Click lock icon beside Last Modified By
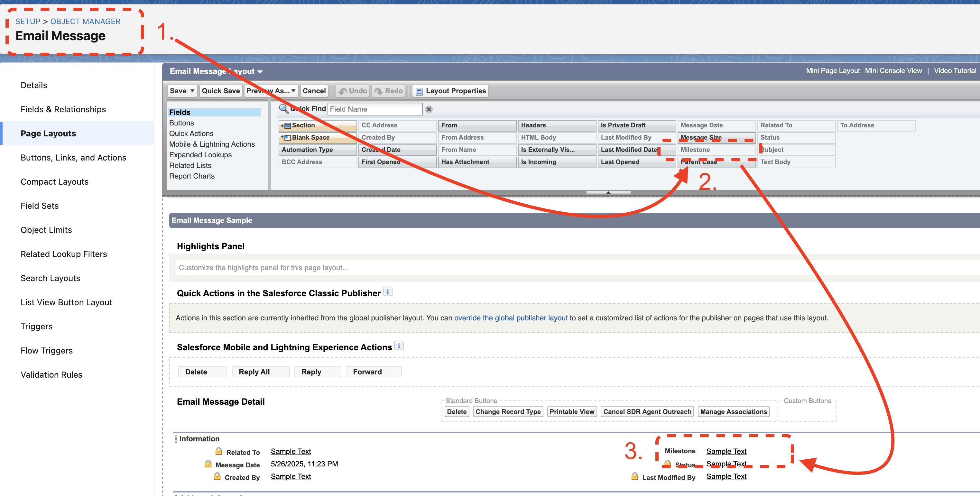This screenshot has height=496, width=980. point(634,476)
